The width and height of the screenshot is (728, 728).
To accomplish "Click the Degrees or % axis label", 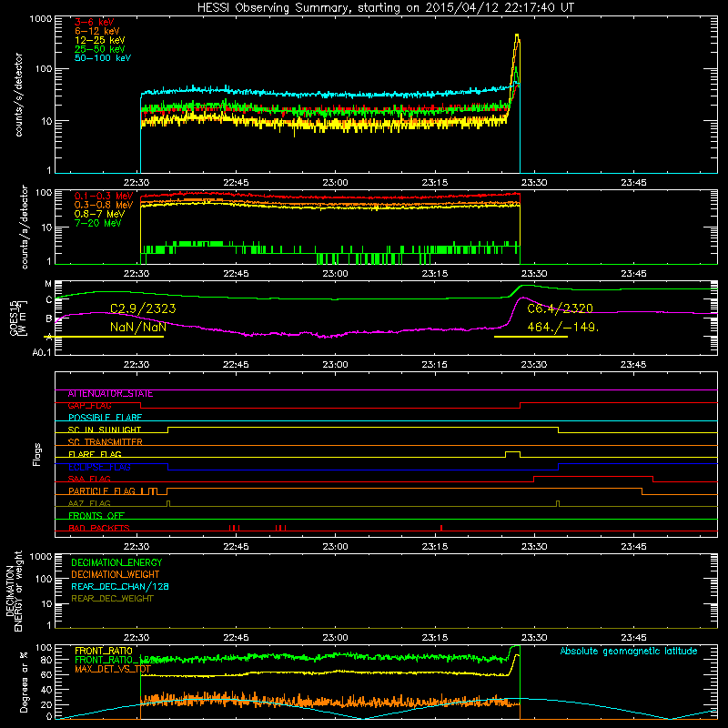I will coord(24,682).
